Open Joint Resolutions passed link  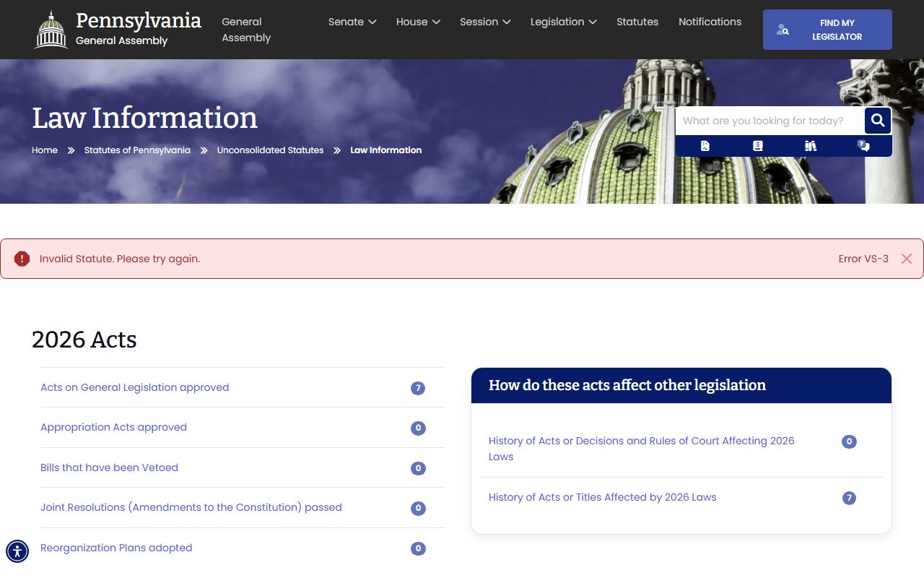191,507
